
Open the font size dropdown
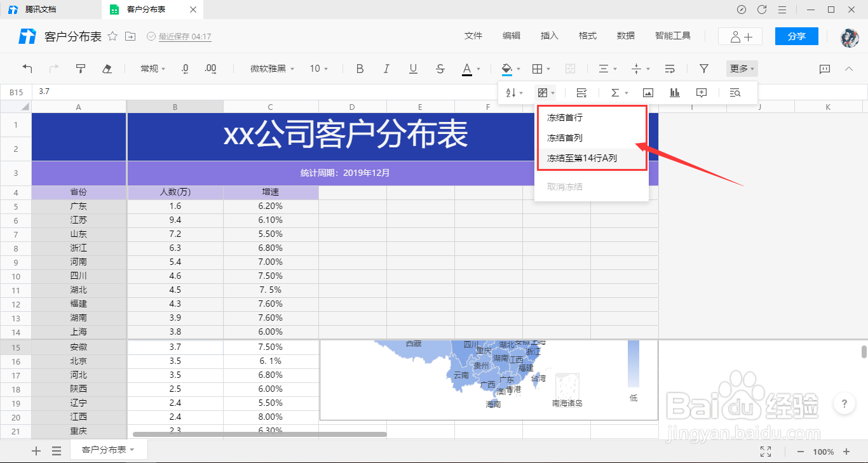point(318,68)
